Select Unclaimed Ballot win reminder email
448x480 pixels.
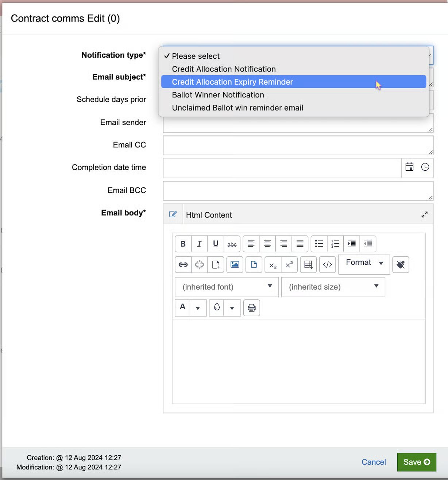tap(294, 108)
